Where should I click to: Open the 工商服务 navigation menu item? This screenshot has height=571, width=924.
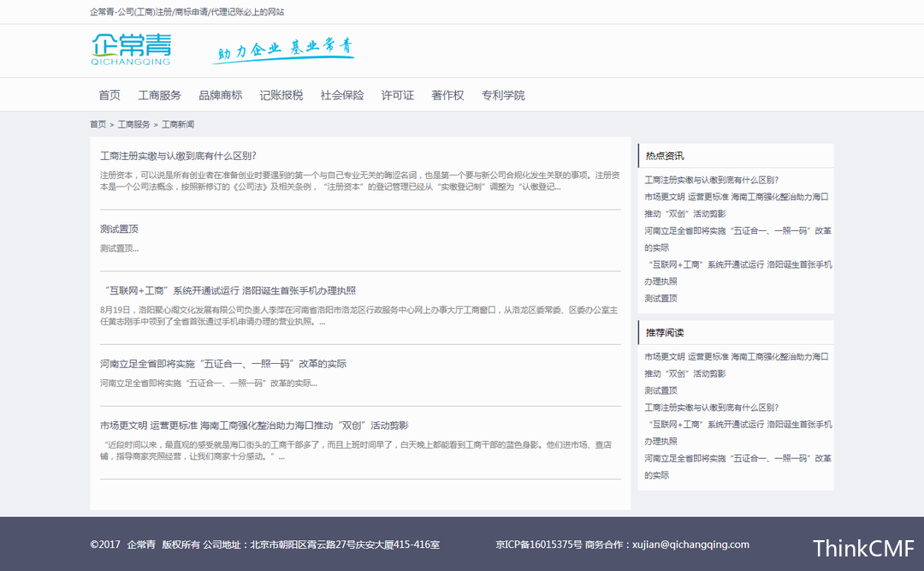coord(159,95)
